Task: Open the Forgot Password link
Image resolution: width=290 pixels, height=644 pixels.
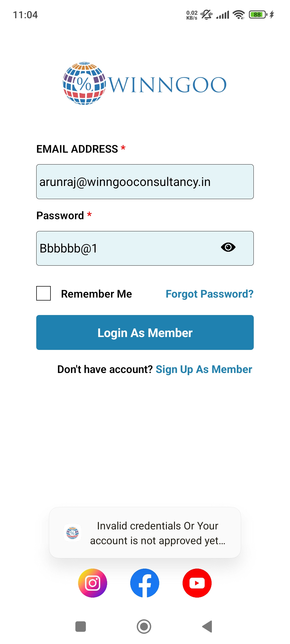Action: 209,294
